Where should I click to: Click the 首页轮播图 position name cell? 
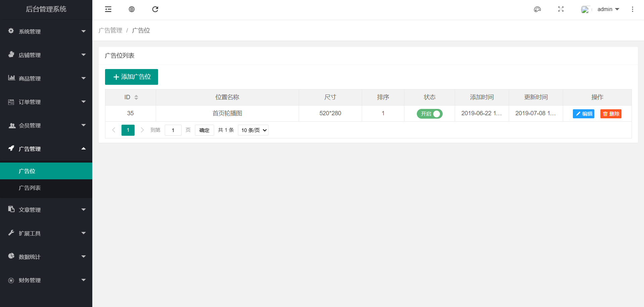227,113
